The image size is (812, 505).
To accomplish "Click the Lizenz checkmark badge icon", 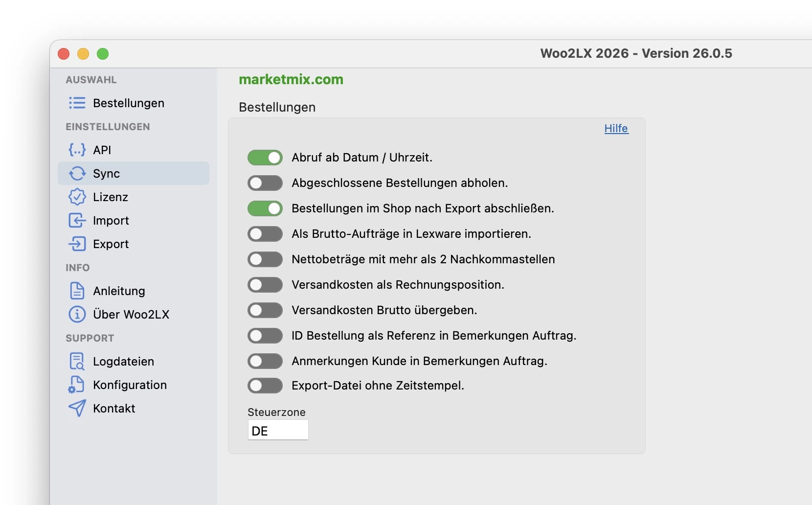I will tap(77, 197).
